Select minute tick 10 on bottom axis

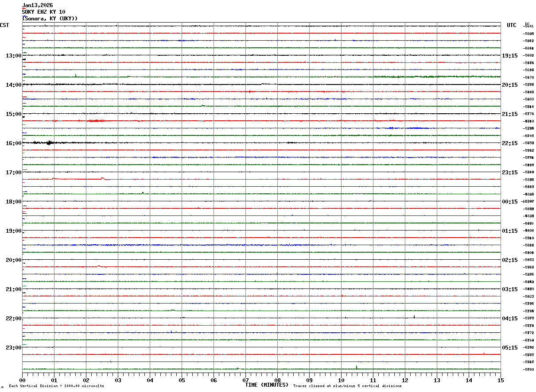pyautogui.click(x=341, y=380)
